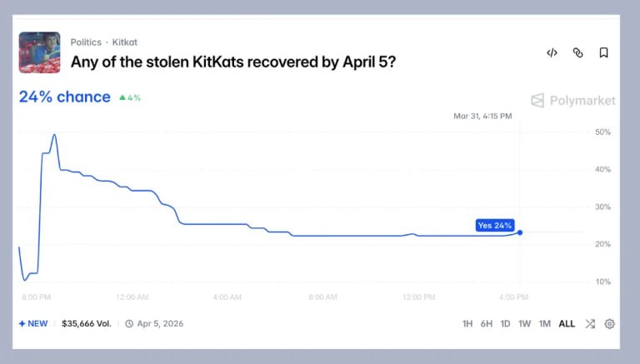Screen dimensions: 640x364
Task: Select the 6H time range
Action: tap(487, 324)
